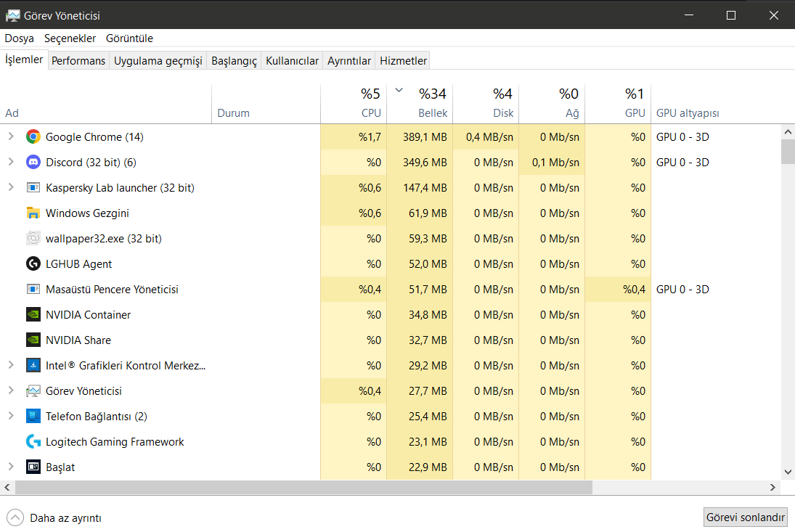Click the Windows Gezgini folder icon
The image size is (795, 532).
coord(33,213)
